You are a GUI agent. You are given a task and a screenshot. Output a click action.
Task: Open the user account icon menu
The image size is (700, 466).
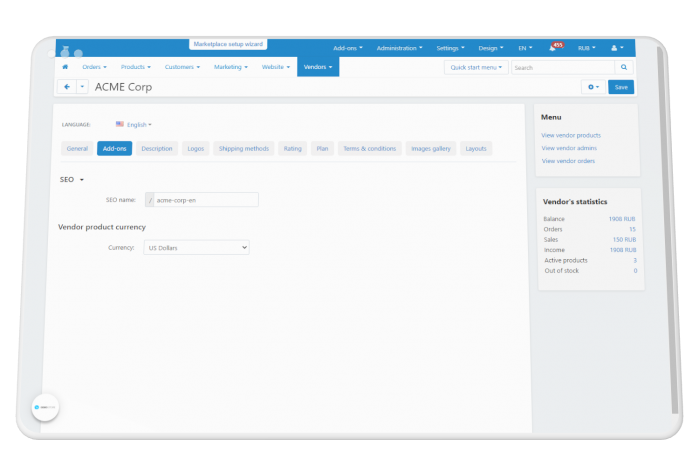point(617,48)
